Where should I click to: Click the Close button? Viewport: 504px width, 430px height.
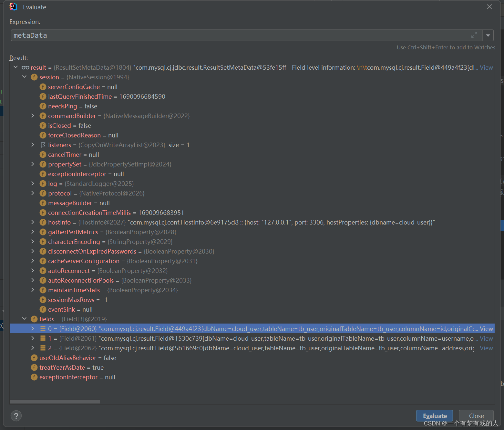point(476,415)
